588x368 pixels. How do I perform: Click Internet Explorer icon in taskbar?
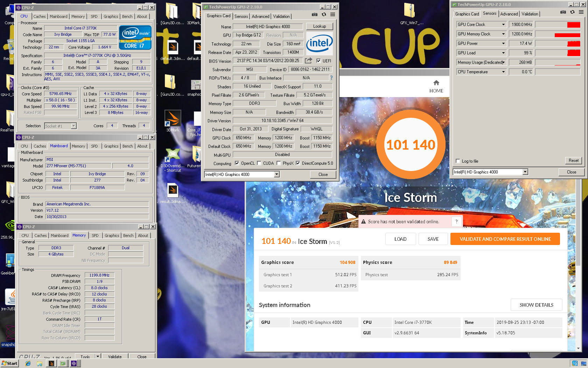tap(28, 363)
